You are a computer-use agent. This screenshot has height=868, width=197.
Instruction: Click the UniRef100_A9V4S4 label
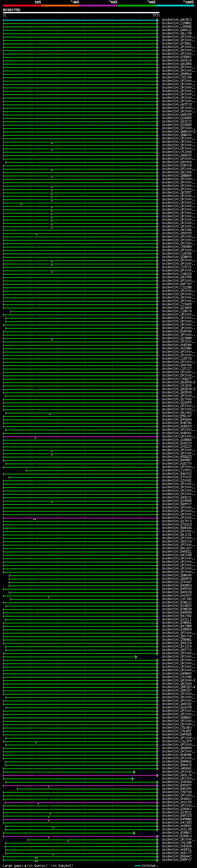(x=177, y=162)
